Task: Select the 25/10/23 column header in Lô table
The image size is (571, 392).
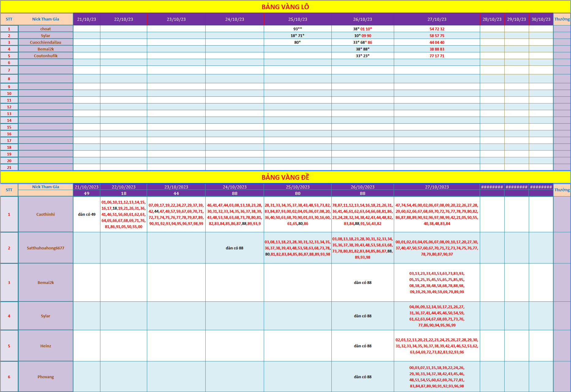Action: pyautogui.click(x=297, y=19)
